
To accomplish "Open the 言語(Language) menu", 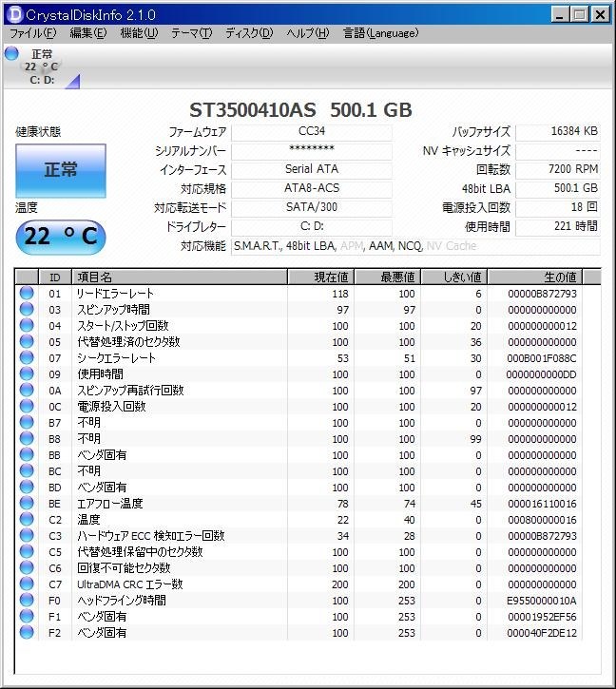I will point(381,33).
